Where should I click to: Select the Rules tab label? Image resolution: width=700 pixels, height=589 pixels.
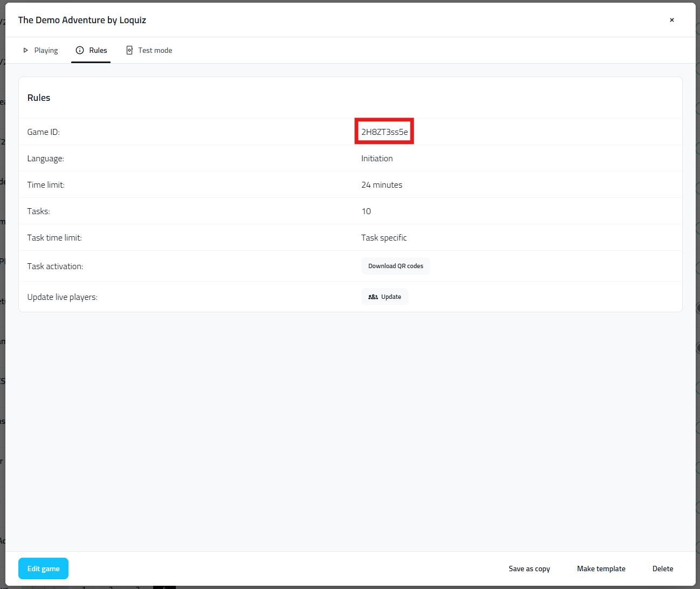point(98,50)
